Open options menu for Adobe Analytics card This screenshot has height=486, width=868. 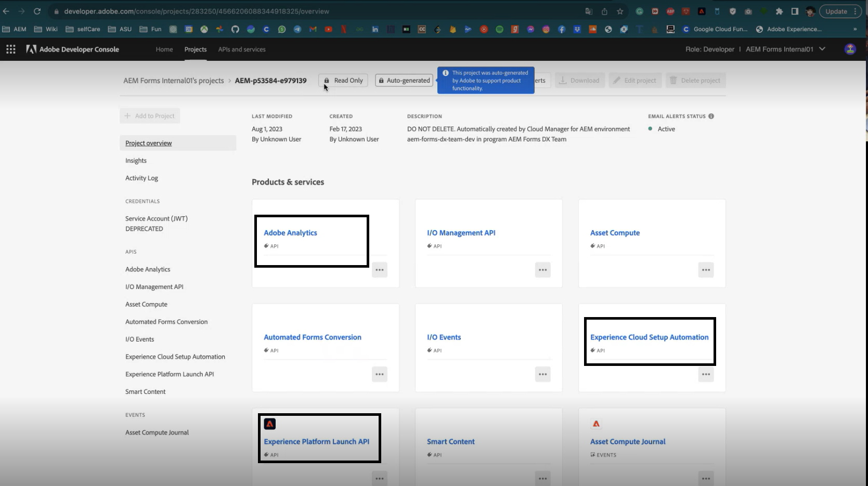coord(380,270)
